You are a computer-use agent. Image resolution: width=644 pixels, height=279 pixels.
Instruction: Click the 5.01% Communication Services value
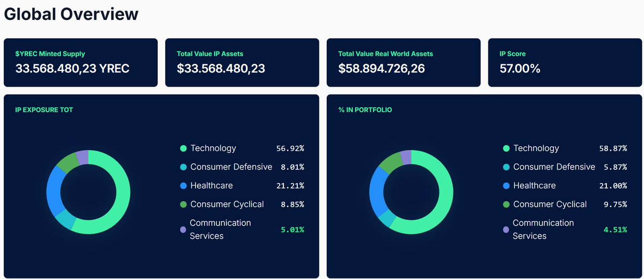[292, 230]
